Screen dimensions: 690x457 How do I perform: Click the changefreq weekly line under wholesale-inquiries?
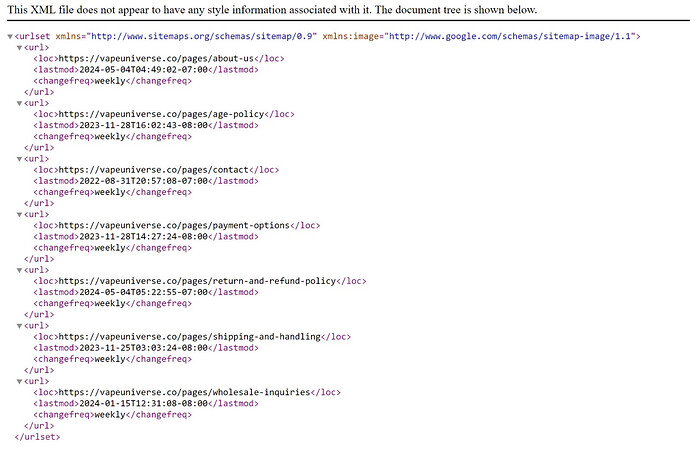(x=113, y=415)
